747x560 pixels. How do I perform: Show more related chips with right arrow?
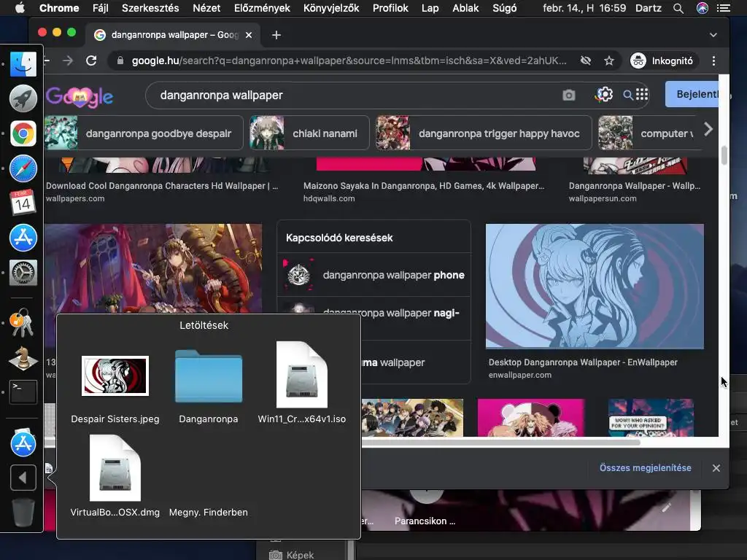(x=708, y=129)
